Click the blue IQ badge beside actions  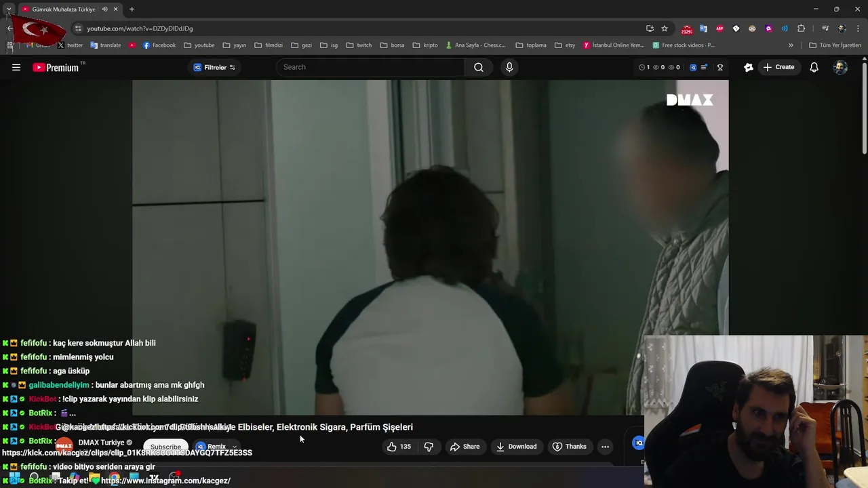(638, 443)
